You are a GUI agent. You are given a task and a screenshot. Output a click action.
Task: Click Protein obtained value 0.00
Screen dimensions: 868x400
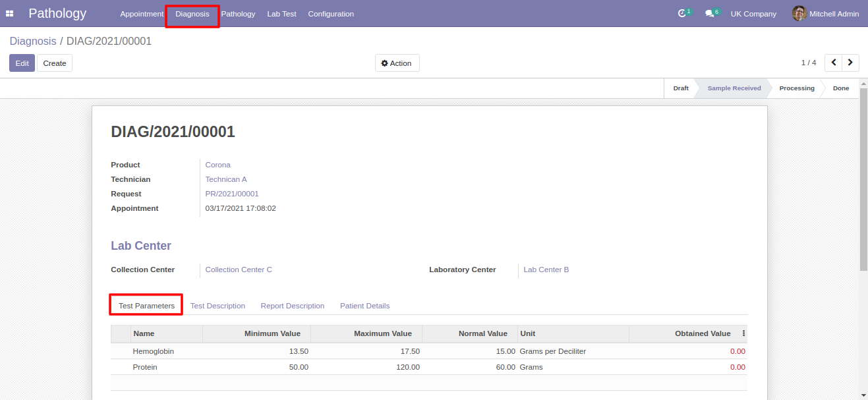coord(738,367)
